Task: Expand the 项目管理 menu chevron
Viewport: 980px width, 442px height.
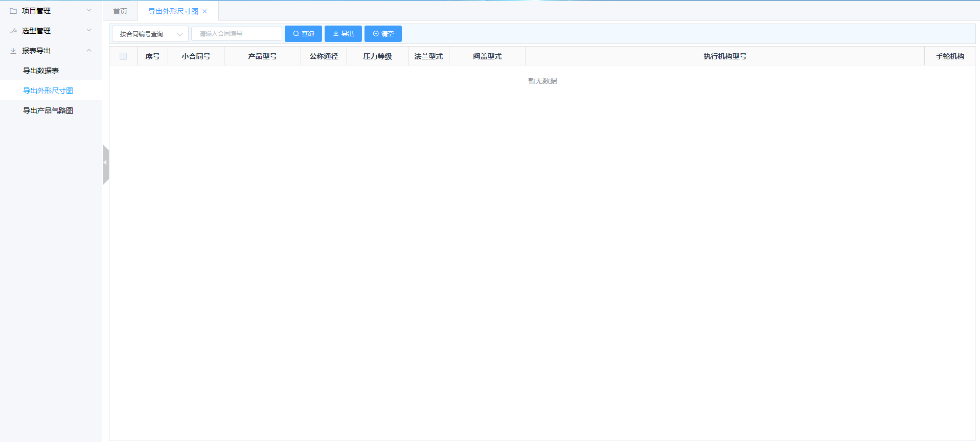Action: (x=89, y=10)
